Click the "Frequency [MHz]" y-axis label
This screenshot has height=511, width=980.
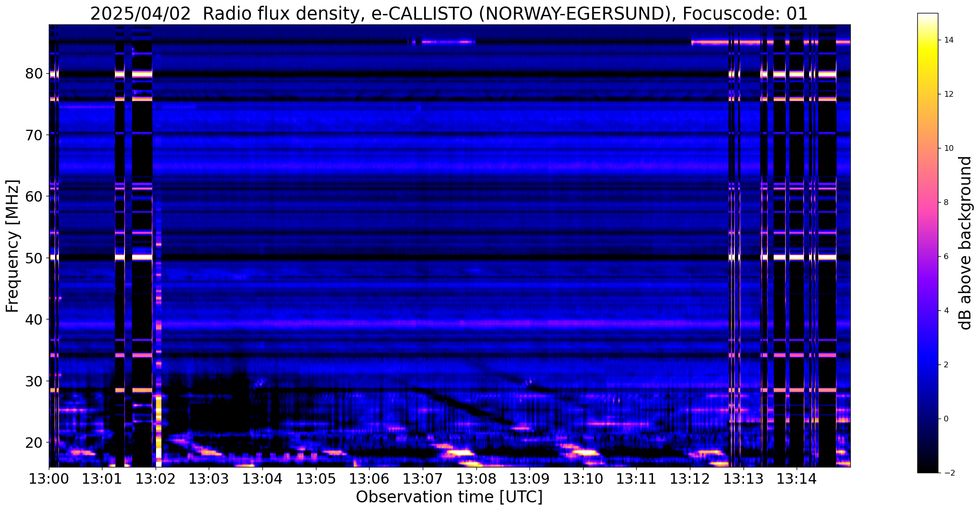(13, 246)
